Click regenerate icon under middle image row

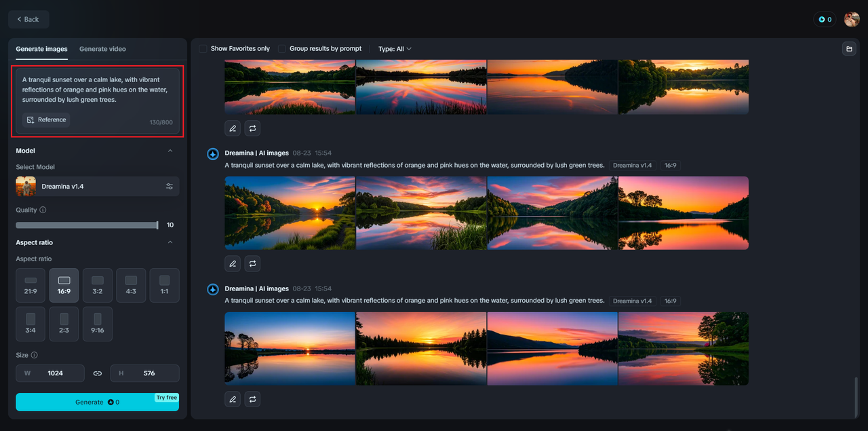[x=252, y=263]
